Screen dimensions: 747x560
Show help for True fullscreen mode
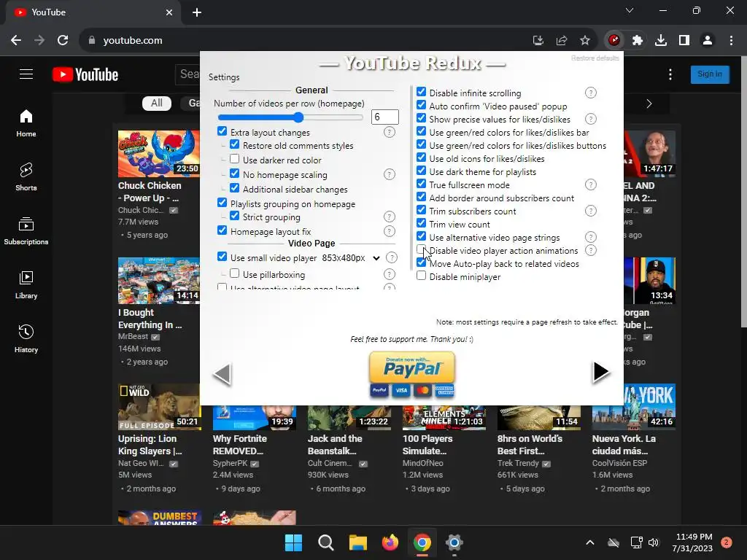[591, 184]
